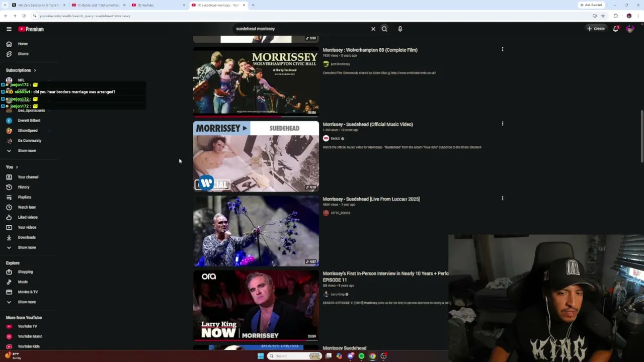
Task: Open Shorts in the sidebar
Action: click(x=23, y=54)
